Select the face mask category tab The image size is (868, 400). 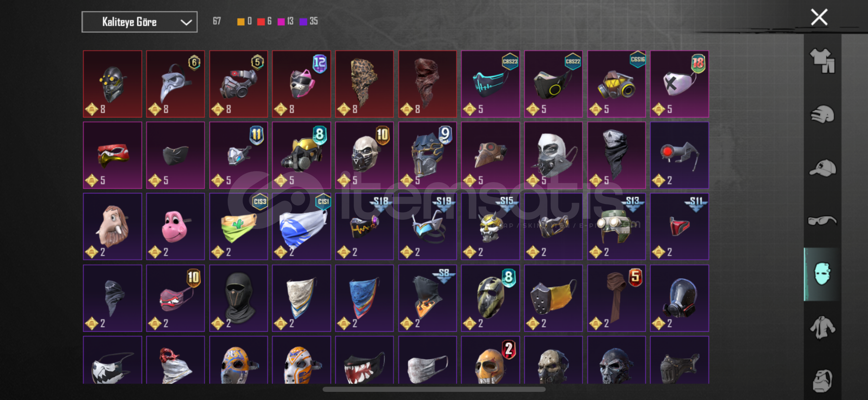(822, 274)
